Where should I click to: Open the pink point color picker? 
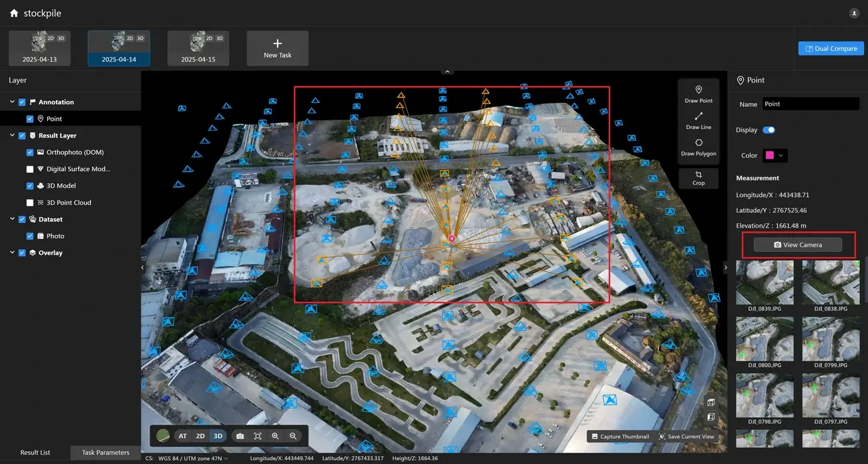point(775,156)
